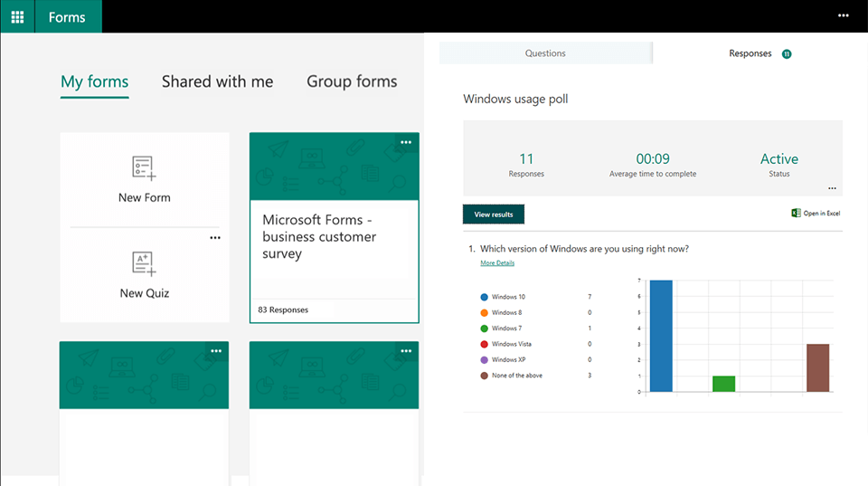Select the Shared with me tab
Image resolution: width=868 pixels, height=486 pixels.
(x=217, y=81)
